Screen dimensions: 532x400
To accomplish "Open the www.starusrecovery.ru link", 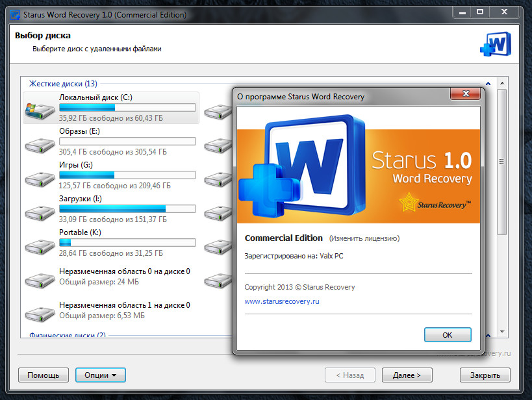I will [x=282, y=301].
